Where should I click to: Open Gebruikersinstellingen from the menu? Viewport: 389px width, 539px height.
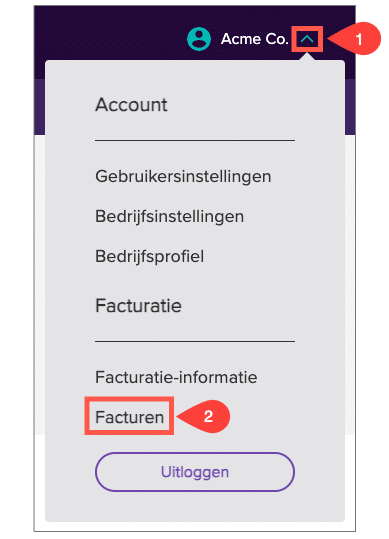pos(183,177)
